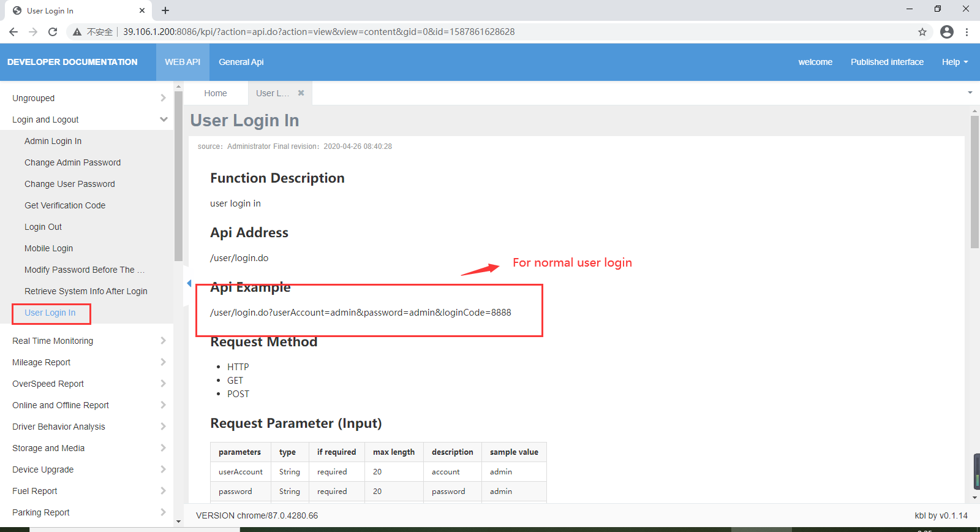Collapse the Login and Logout group

click(87, 120)
